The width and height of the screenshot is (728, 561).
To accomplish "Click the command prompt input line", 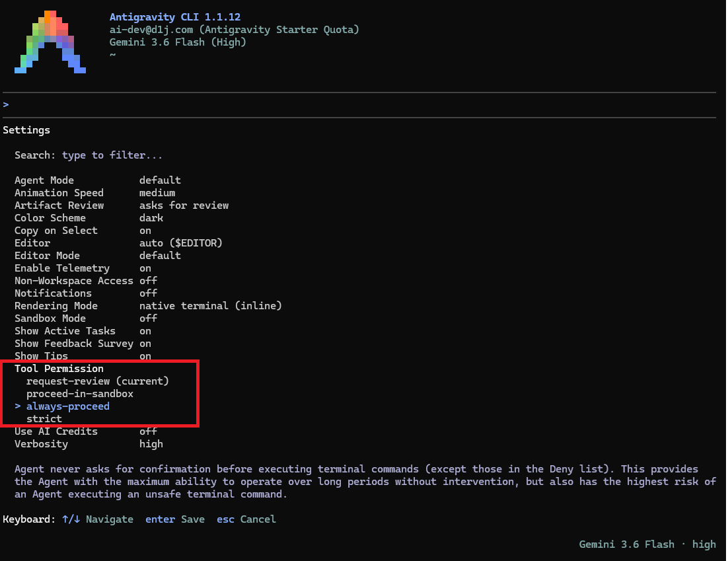I will pyautogui.click(x=359, y=105).
